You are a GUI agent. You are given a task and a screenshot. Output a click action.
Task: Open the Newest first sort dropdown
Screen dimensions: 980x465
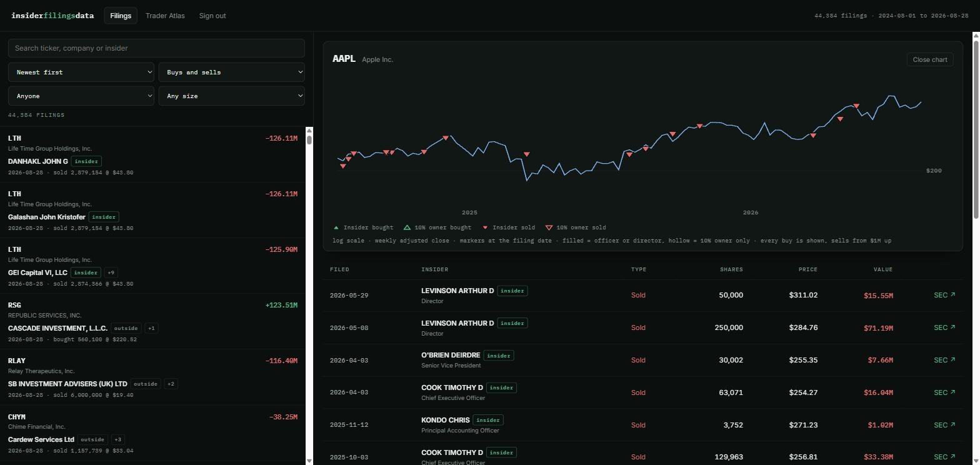tap(81, 72)
